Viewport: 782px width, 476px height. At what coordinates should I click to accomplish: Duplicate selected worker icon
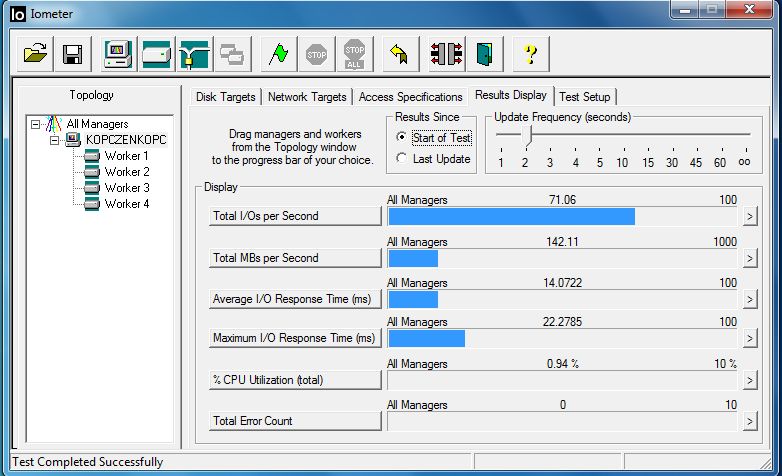click(x=232, y=53)
